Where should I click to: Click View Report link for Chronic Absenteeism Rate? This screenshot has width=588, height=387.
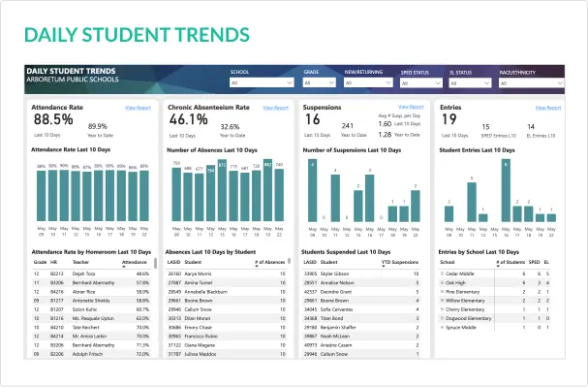(x=276, y=108)
